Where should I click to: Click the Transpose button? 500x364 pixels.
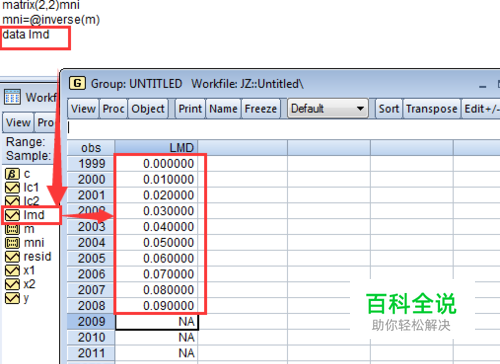coord(432,109)
